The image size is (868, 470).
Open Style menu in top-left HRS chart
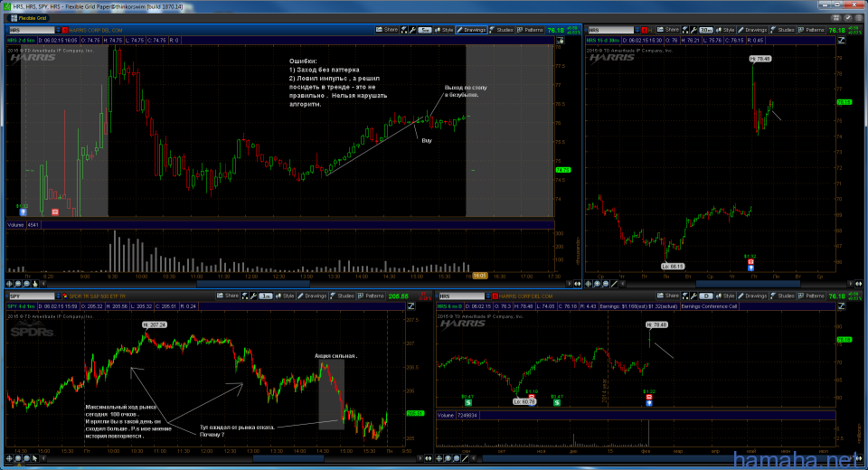click(444, 30)
